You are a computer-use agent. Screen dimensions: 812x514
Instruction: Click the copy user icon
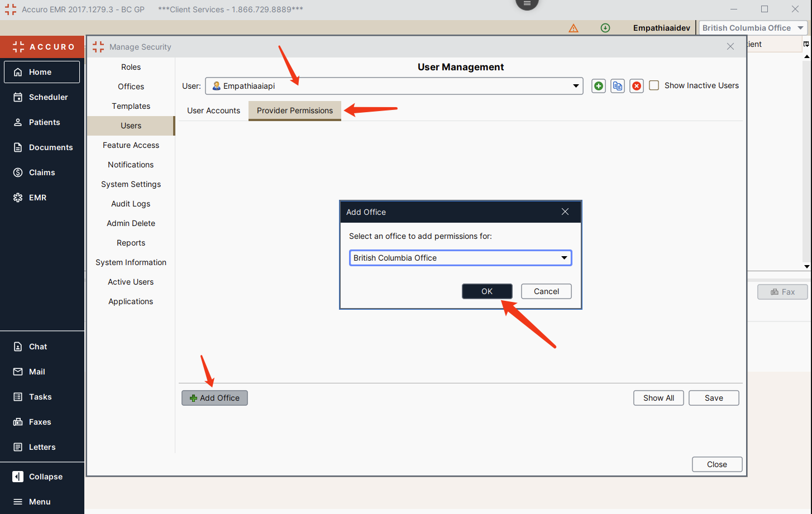(618, 86)
